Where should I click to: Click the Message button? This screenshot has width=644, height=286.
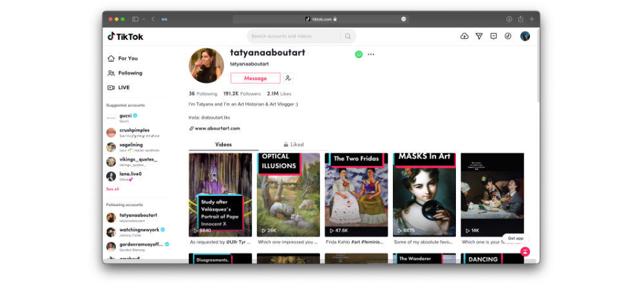click(256, 78)
